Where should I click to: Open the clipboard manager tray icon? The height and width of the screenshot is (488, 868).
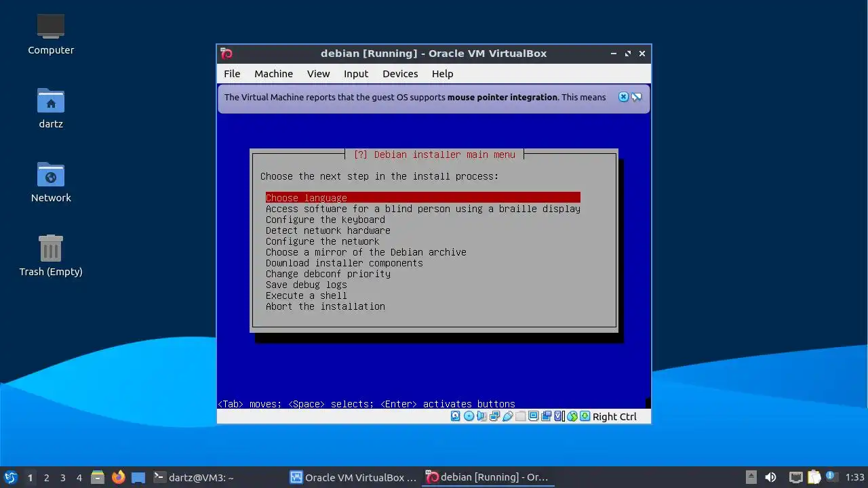point(814,477)
